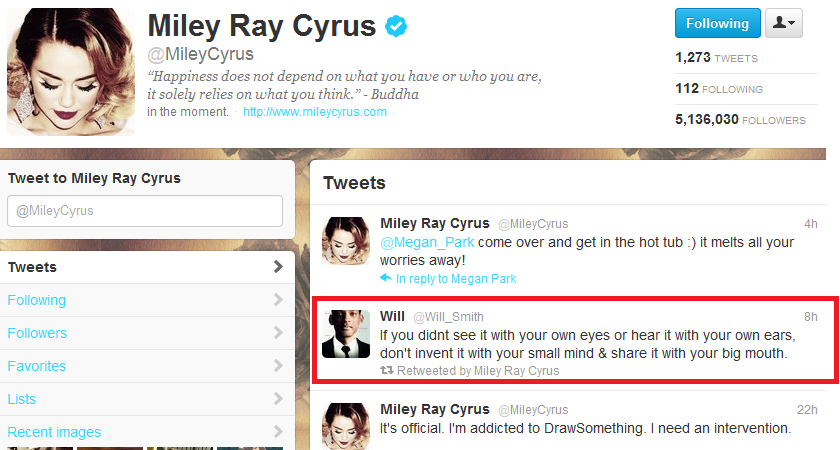This screenshot has height=450, width=840.
Task: Click the @MileyCyrus tweet input box
Action: tap(145, 211)
